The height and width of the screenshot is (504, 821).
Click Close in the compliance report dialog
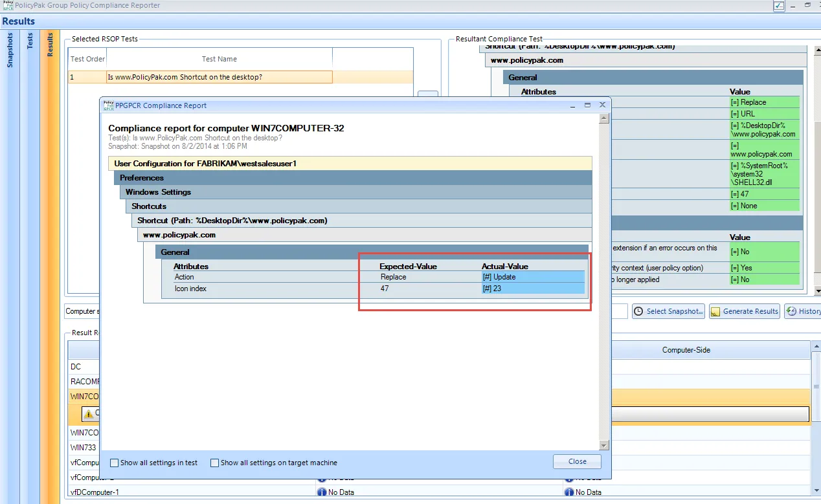coord(577,462)
